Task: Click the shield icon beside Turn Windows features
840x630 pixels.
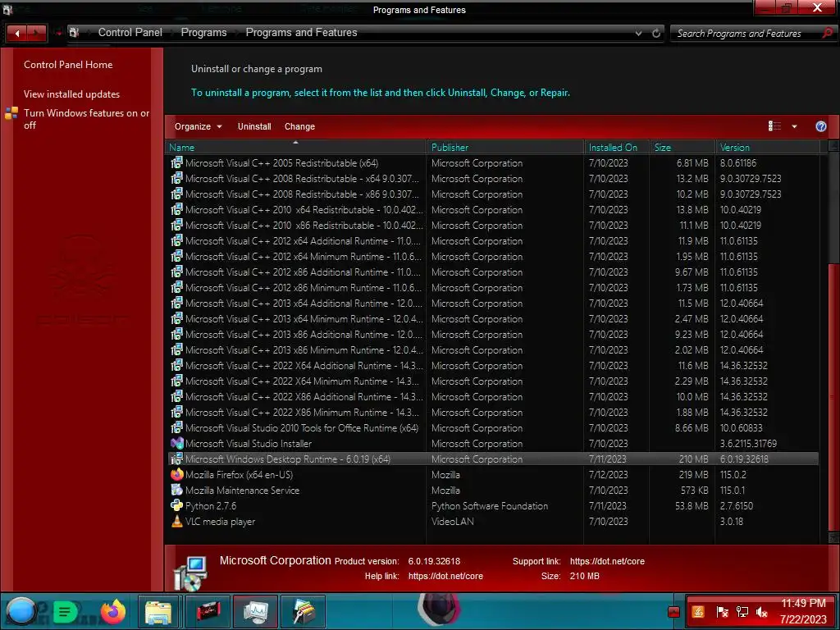Action: pos(11,113)
